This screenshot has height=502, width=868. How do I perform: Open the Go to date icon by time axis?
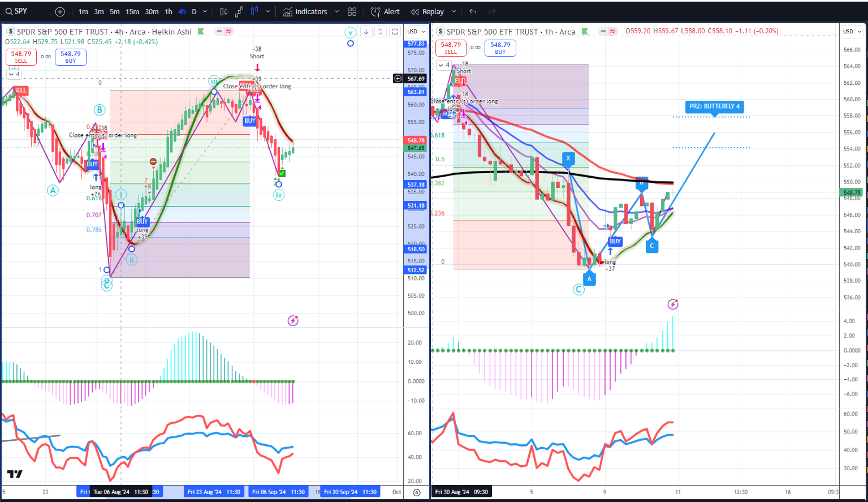417,492
